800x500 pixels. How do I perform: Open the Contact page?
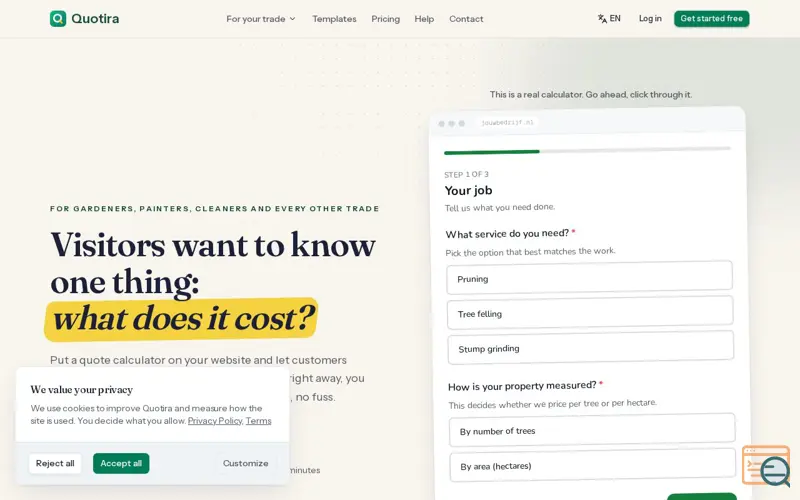coord(466,19)
